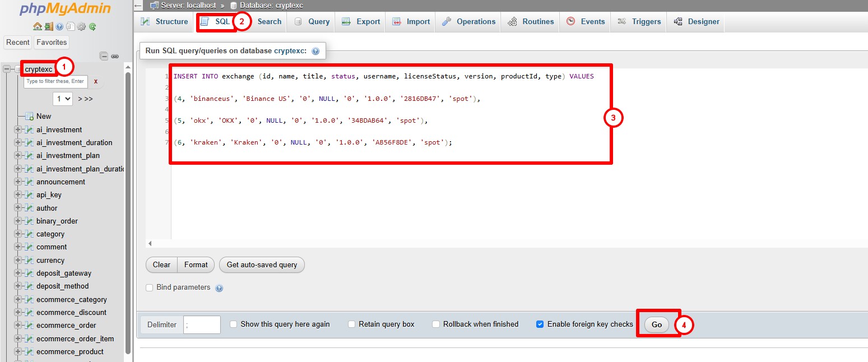
Task: Expand the ai_investment_plan table node
Action: [18, 155]
